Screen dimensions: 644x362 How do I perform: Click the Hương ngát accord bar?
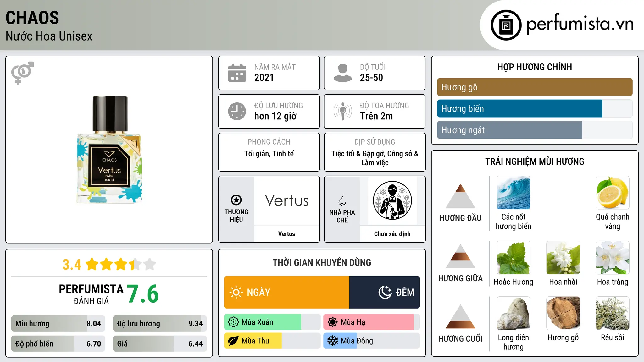535,130
